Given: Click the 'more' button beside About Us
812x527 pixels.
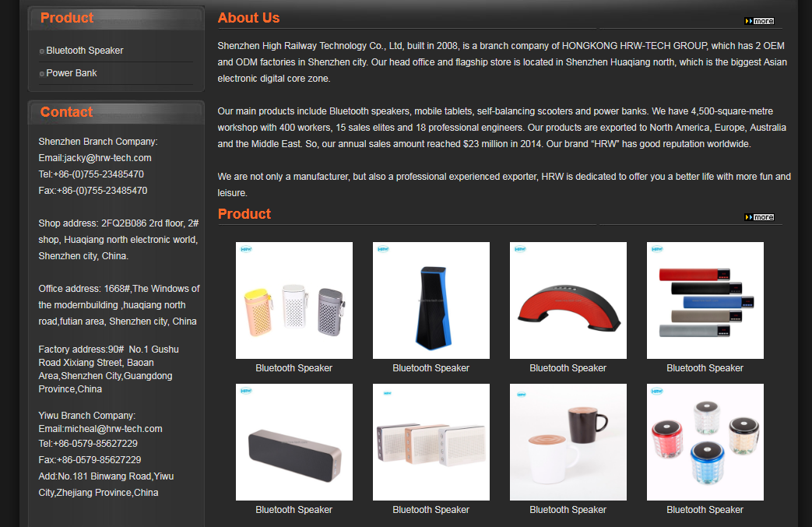Looking at the screenshot, I should (x=759, y=21).
